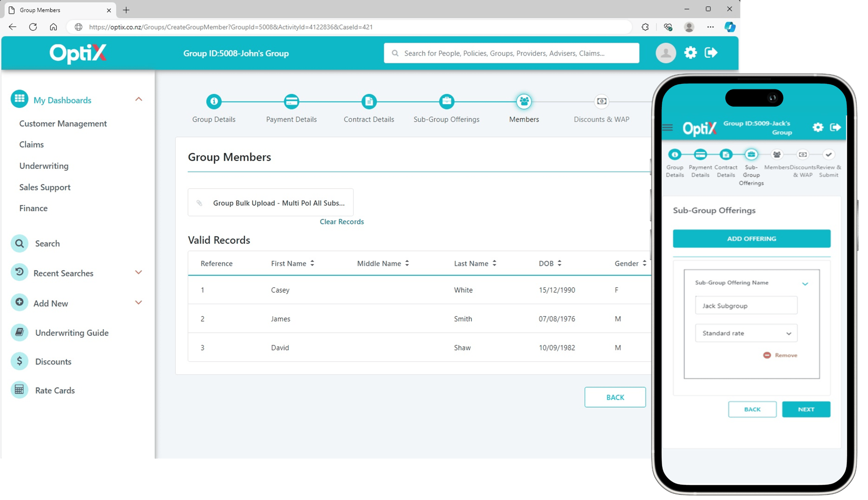This screenshot has height=500, width=868.
Task: Click the OptiX logo in the web header
Action: tap(78, 53)
